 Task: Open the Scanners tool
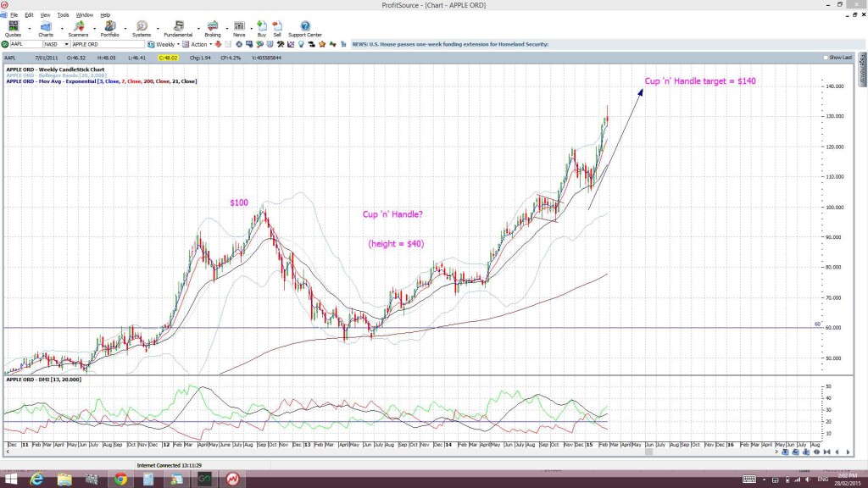(x=78, y=29)
